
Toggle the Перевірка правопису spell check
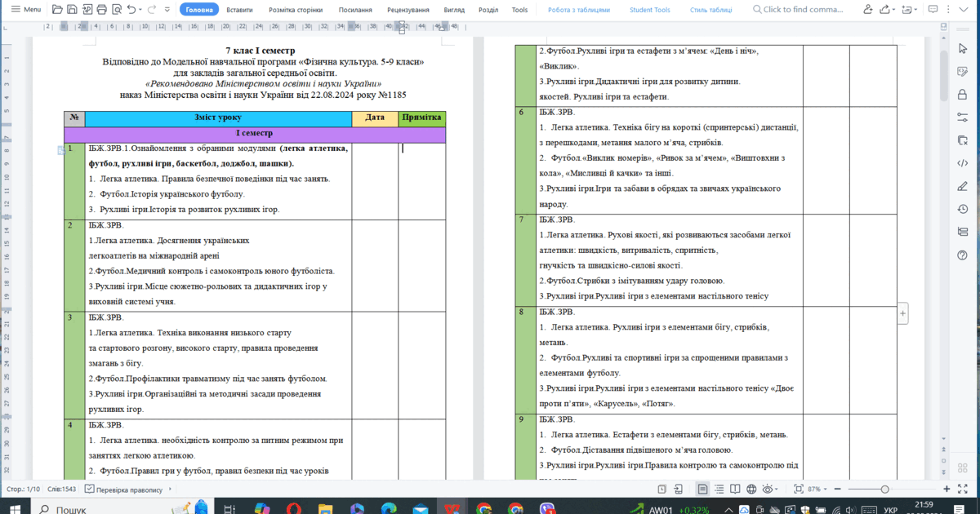129,490
